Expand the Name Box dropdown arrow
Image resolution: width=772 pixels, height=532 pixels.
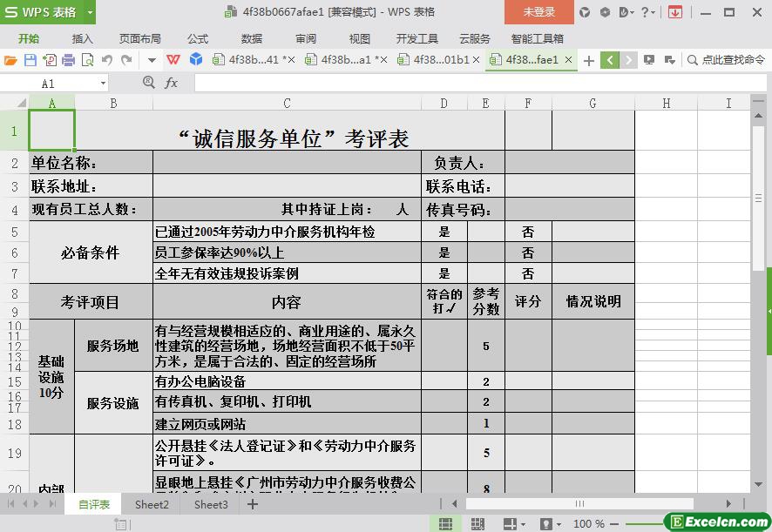click(x=103, y=84)
